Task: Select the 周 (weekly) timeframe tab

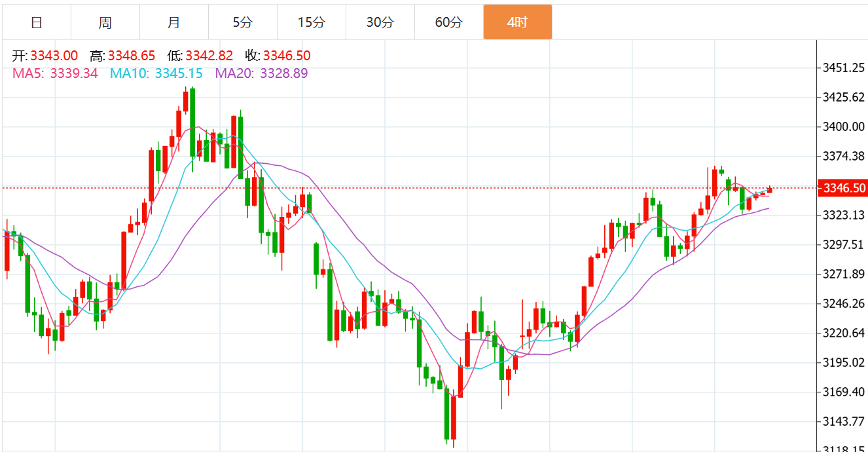Action: (x=105, y=22)
